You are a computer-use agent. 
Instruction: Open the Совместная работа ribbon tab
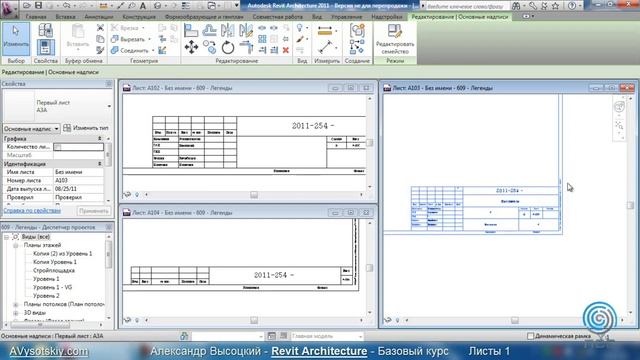point(278,17)
